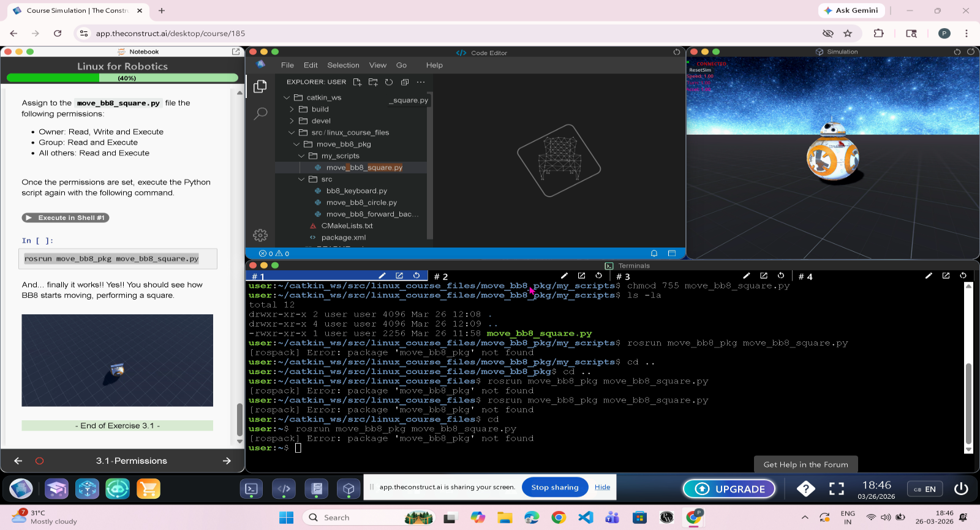Toggle the Terminals panel from the dock
This screenshot has height=530, width=980.
click(251, 488)
